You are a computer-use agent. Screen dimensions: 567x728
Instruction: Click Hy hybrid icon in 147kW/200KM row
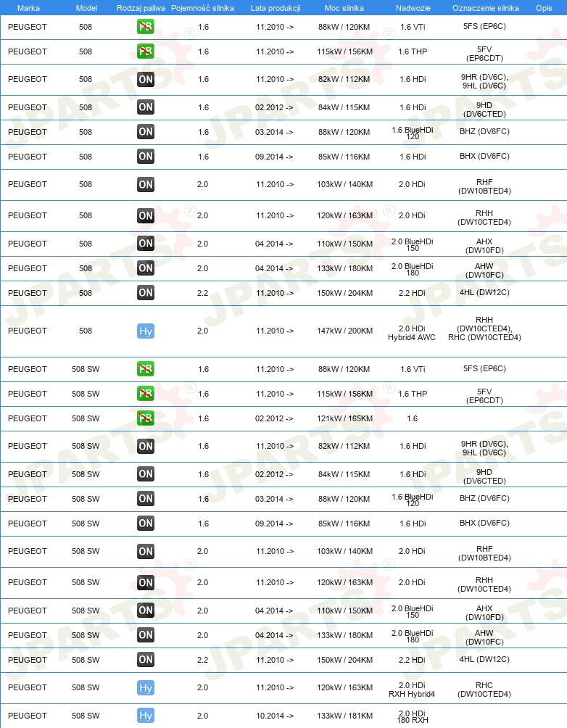(145, 331)
